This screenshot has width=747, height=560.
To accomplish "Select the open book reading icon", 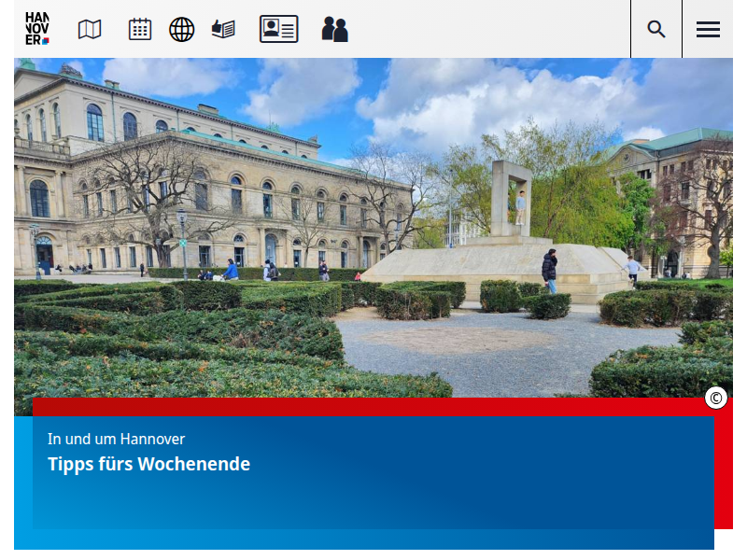I will click(x=223, y=30).
